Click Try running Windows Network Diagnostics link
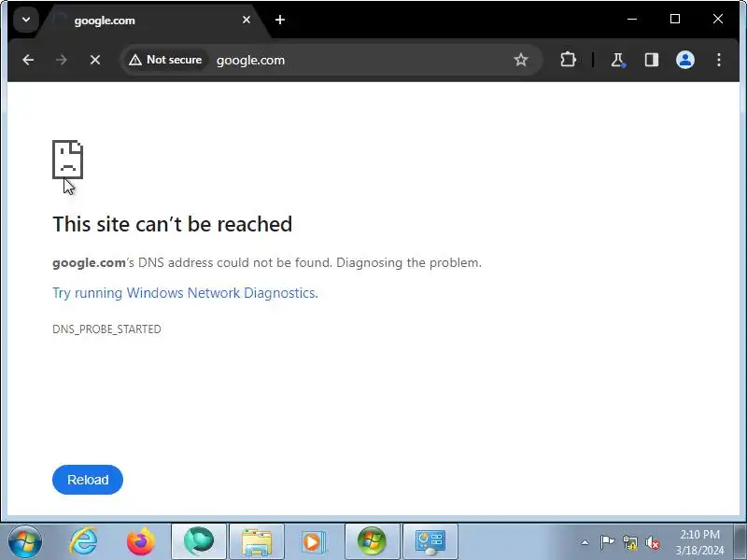The width and height of the screenshot is (747, 560). 185,293
